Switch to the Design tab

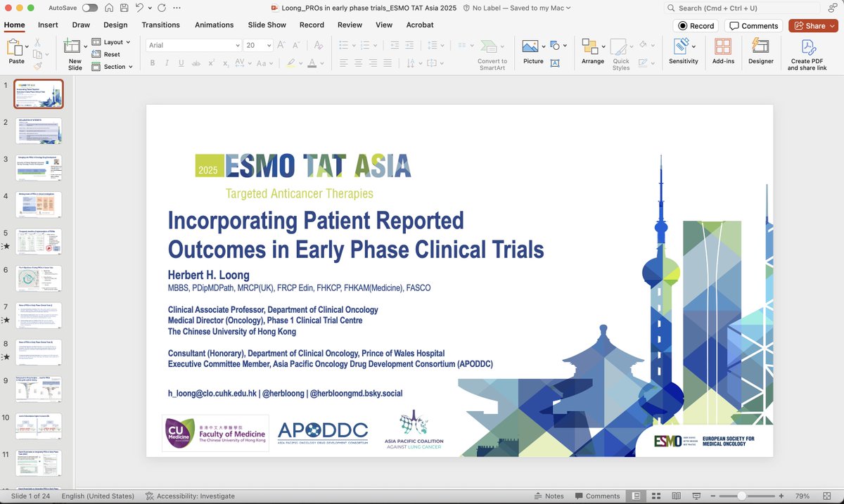coord(115,25)
